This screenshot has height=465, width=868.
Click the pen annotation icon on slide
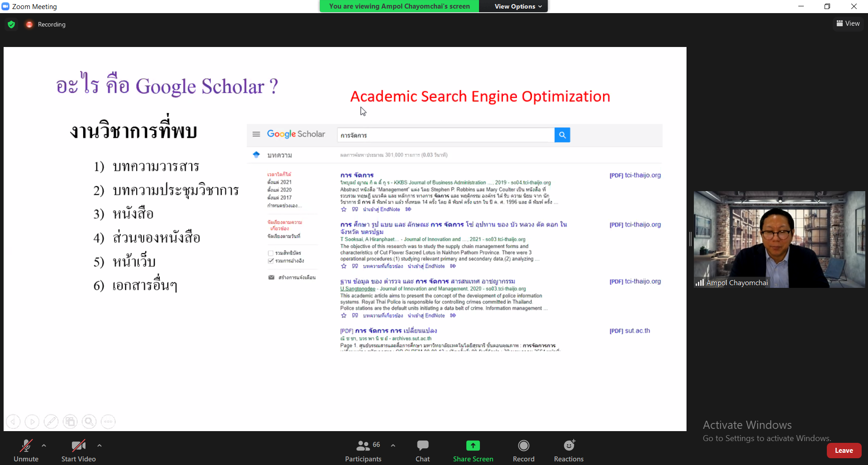[x=51, y=422]
